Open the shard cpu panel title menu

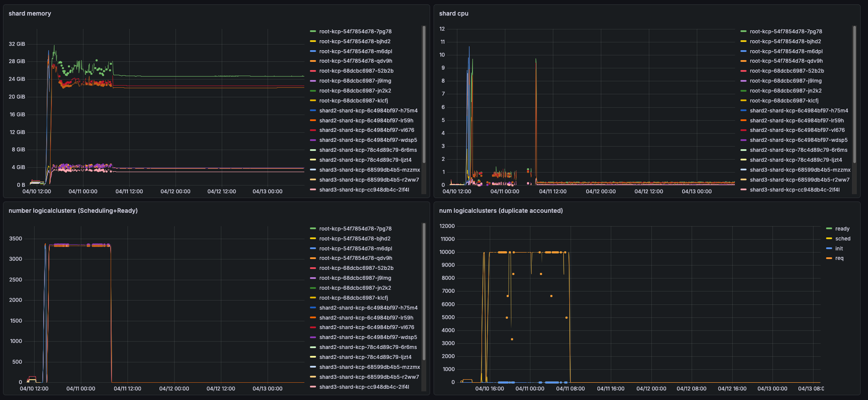(453, 13)
